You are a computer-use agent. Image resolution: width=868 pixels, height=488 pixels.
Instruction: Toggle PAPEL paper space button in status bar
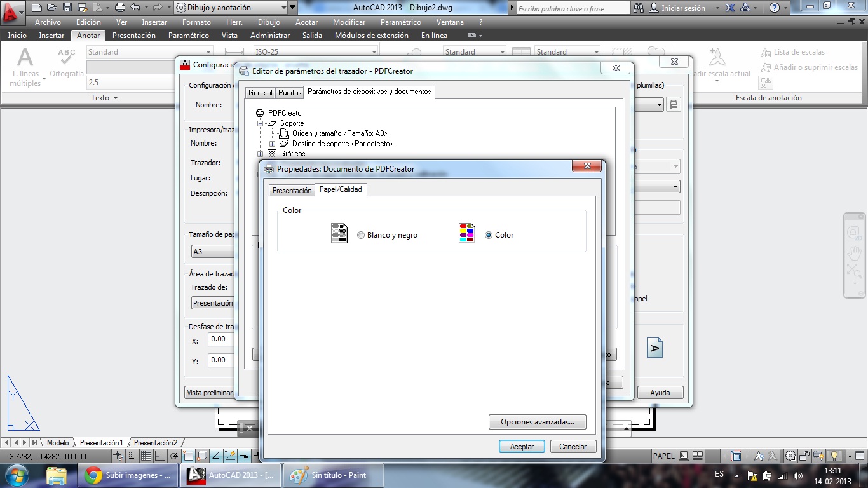pyautogui.click(x=663, y=456)
